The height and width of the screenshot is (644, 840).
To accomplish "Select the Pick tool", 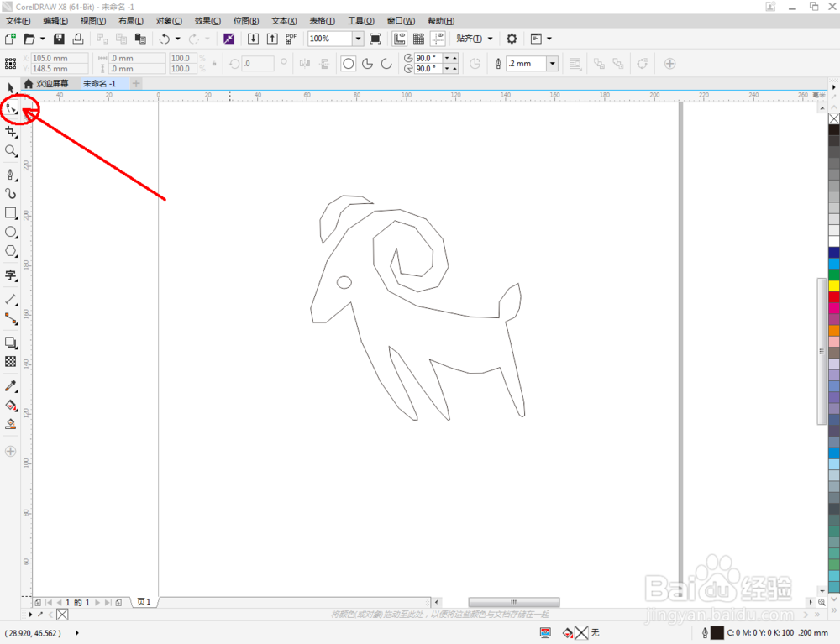I will coord(11,87).
